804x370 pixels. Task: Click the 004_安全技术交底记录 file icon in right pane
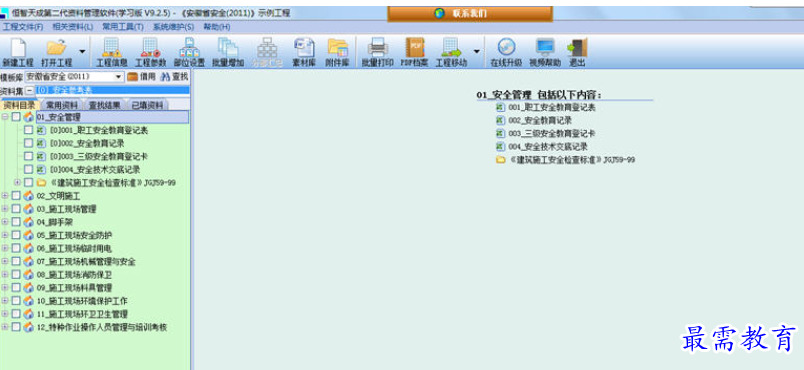click(x=500, y=147)
